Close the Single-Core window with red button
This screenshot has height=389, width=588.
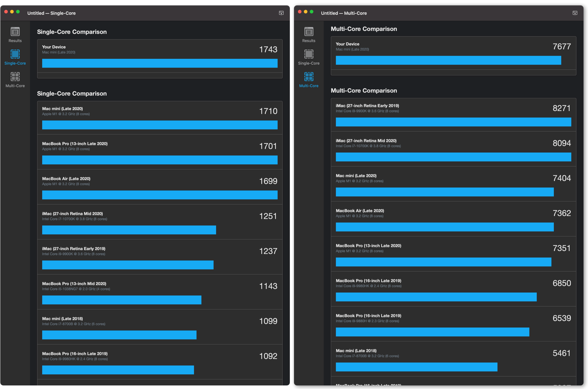[x=6, y=12]
